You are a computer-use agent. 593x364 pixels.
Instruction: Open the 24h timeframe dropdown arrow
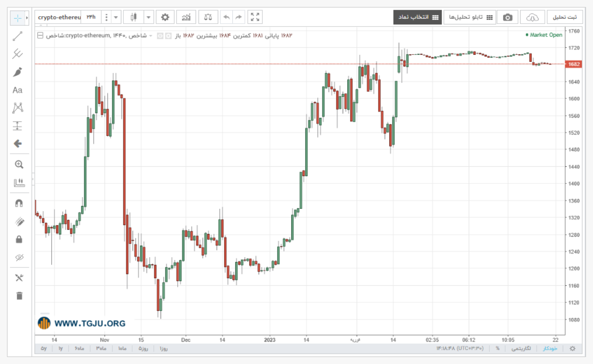(x=116, y=17)
